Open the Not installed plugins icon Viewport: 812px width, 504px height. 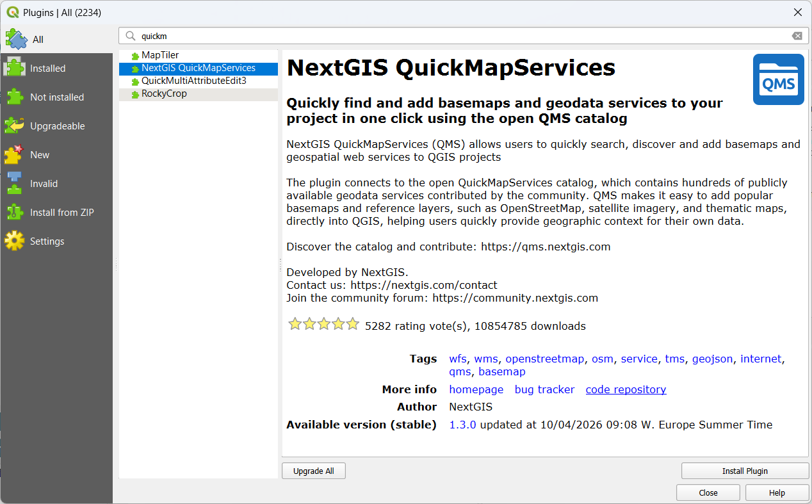tap(15, 97)
